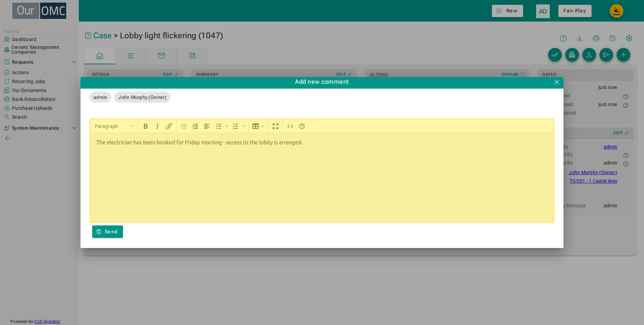Open bullet list style options arrow

(x=227, y=126)
